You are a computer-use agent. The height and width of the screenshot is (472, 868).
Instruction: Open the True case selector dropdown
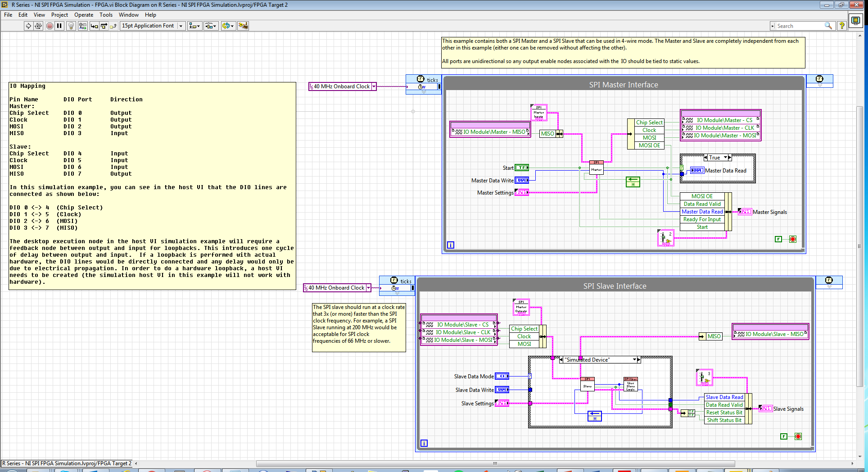[x=726, y=158]
